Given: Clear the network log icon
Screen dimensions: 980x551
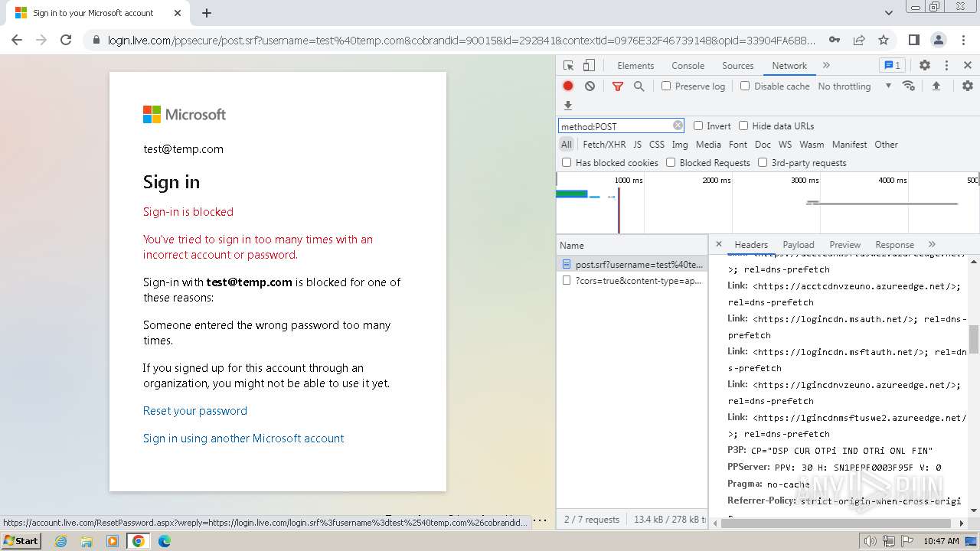Looking at the screenshot, I should (590, 86).
